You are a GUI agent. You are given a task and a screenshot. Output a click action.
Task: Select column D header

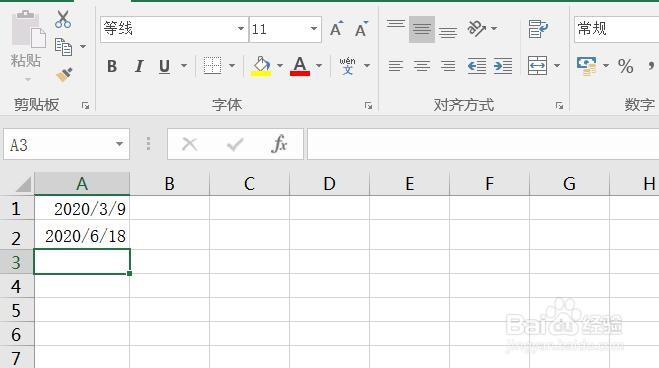330,184
